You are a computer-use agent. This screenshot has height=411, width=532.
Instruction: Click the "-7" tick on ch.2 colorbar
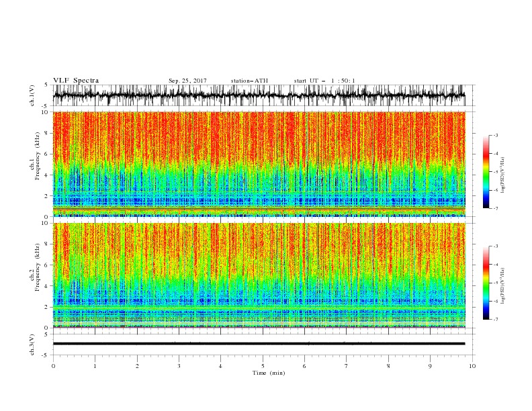pyautogui.click(x=495, y=320)
